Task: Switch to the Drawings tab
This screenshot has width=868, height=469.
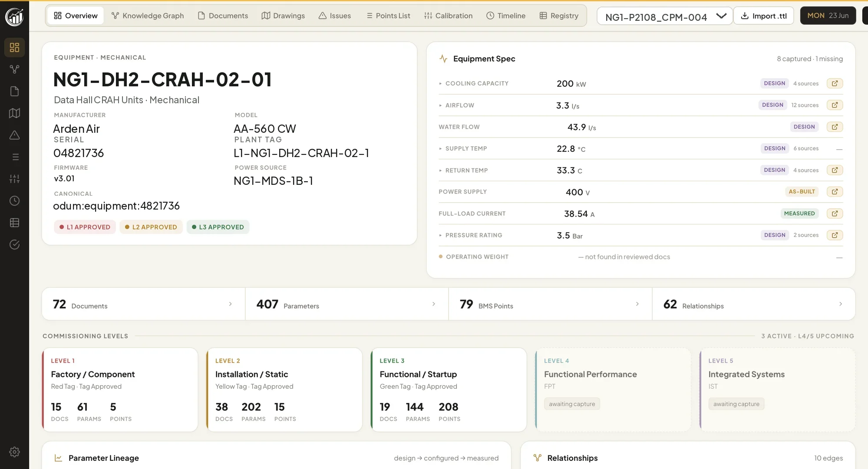Action: tap(283, 16)
